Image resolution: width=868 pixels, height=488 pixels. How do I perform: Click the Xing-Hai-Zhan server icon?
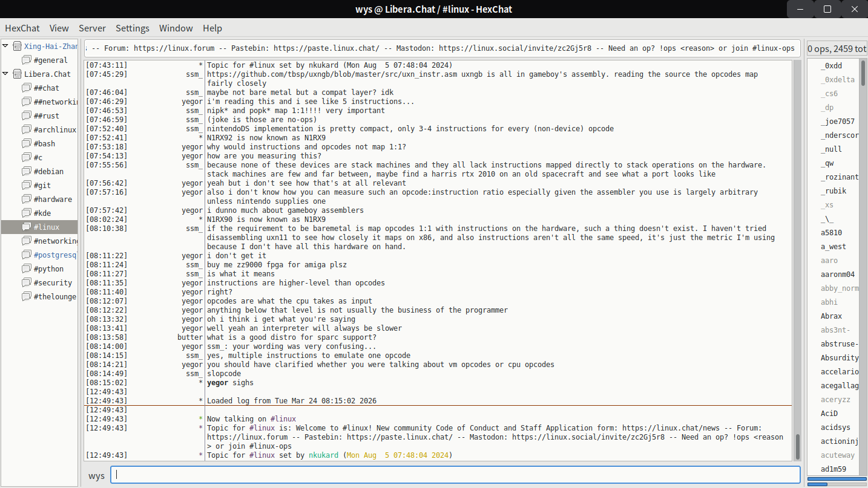pyautogui.click(x=17, y=47)
